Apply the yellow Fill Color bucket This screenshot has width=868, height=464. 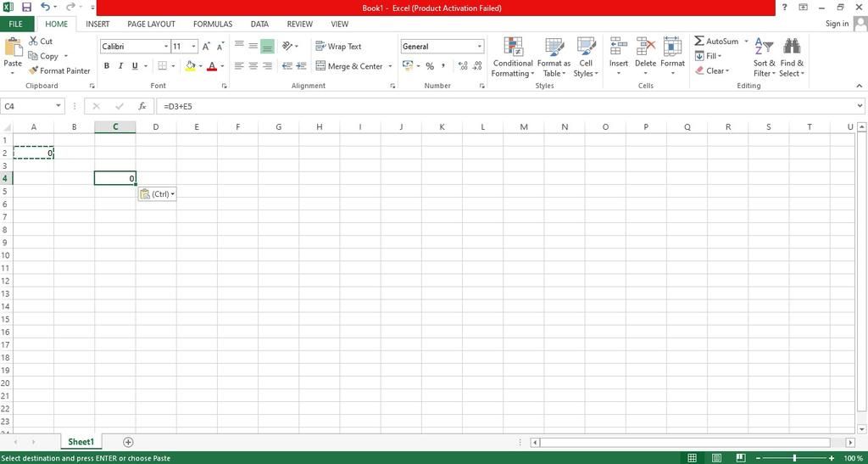(x=191, y=66)
